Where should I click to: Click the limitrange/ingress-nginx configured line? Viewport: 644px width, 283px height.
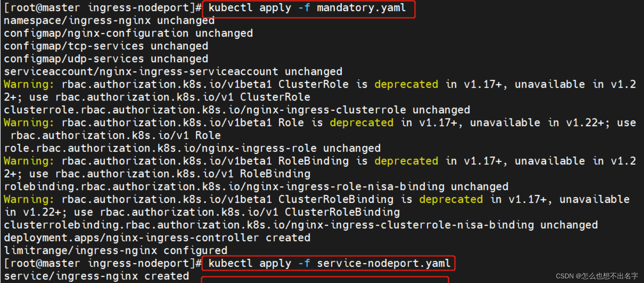(x=116, y=251)
